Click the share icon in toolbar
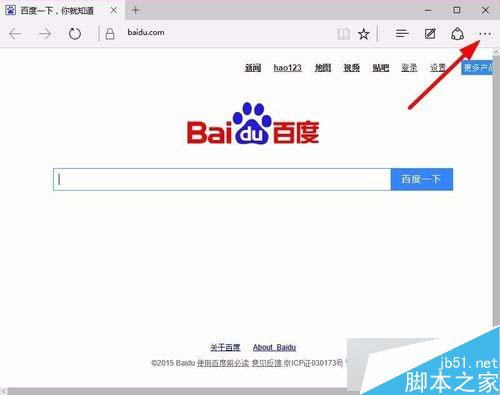The width and height of the screenshot is (500, 395). pos(457,34)
